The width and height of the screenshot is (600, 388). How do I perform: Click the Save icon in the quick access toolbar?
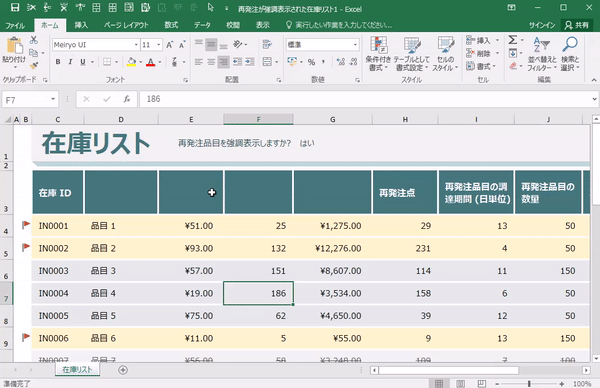tap(15, 7)
